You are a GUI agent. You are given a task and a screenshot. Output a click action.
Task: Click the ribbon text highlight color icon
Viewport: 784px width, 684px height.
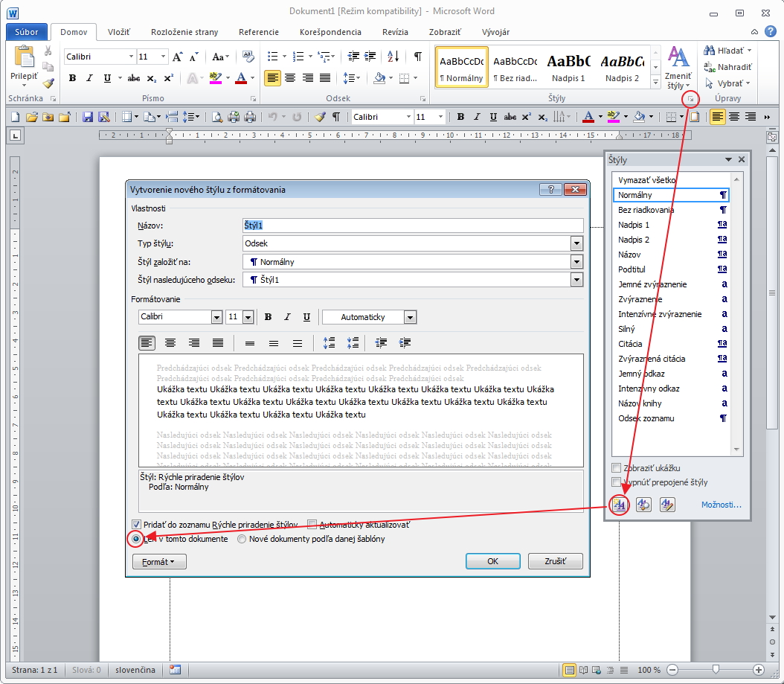[x=216, y=78]
